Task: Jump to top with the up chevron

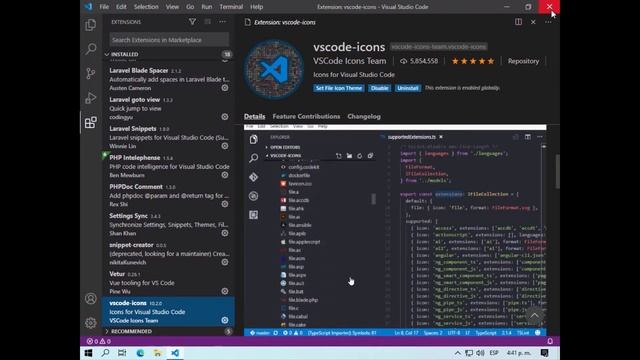Action: point(534,316)
